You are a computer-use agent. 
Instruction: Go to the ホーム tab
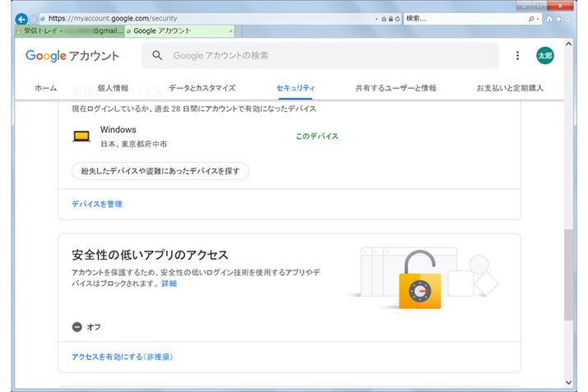tap(46, 88)
